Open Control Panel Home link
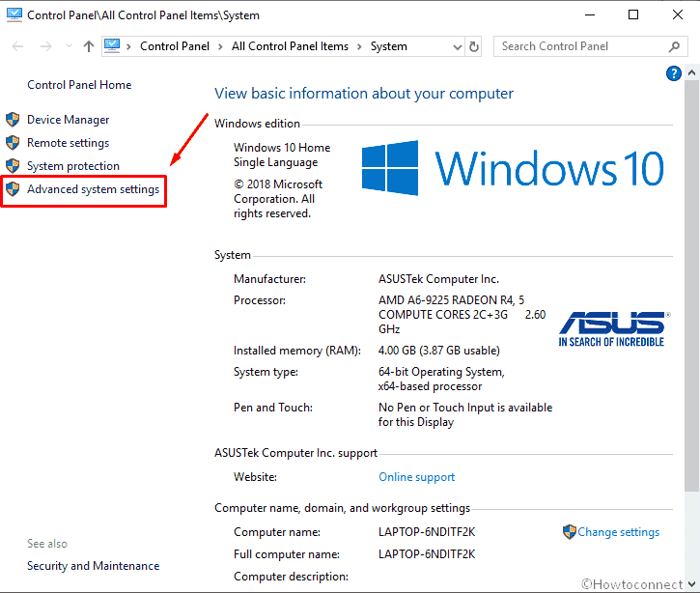 click(79, 85)
